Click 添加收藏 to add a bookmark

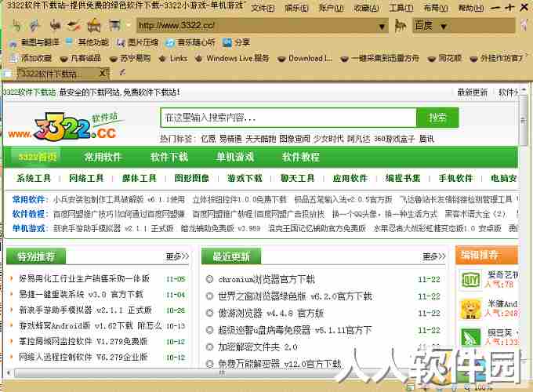[x=31, y=58]
